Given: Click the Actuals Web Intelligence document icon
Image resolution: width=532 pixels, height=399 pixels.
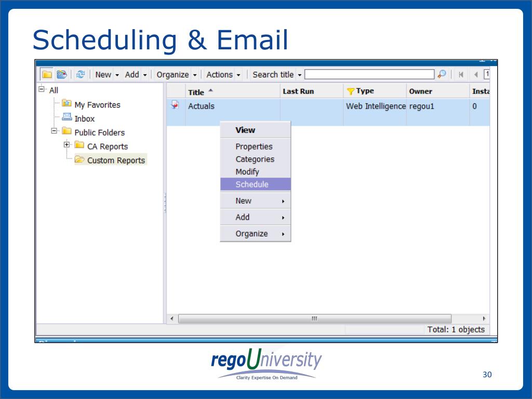Looking at the screenshot, I should click(x=175, y=105).
